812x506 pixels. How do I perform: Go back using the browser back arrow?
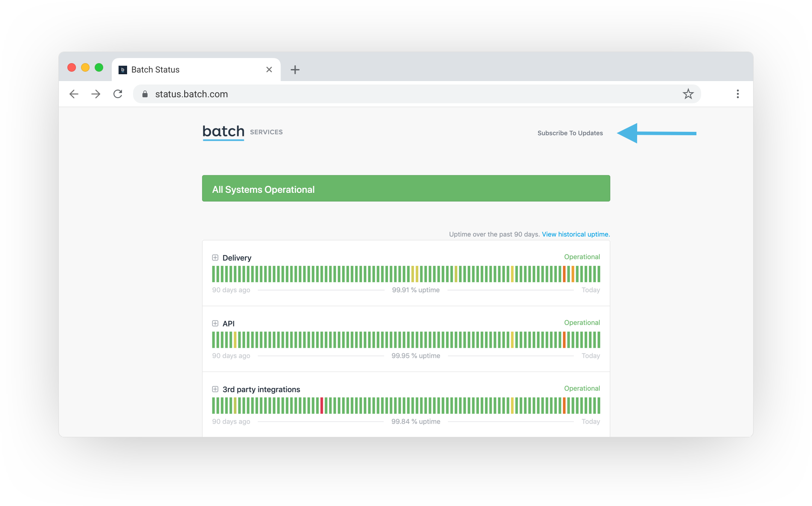point(74,94)
